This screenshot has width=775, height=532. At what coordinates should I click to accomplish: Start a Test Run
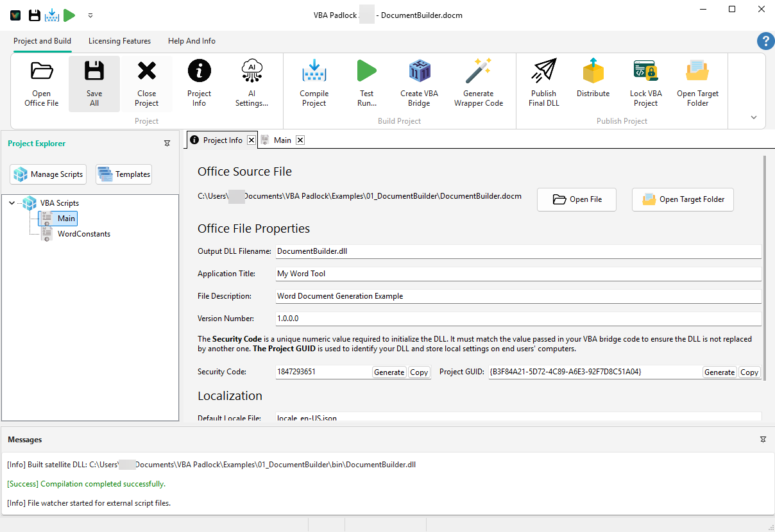366,82
